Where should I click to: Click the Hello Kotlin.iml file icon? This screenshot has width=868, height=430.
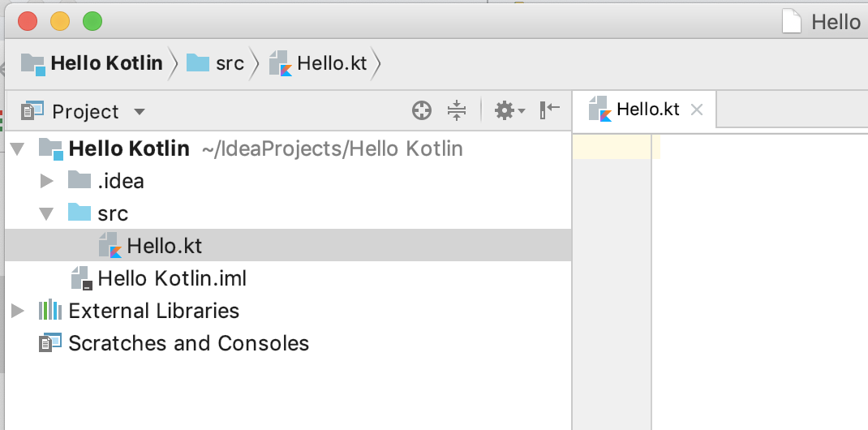(81, 278)
